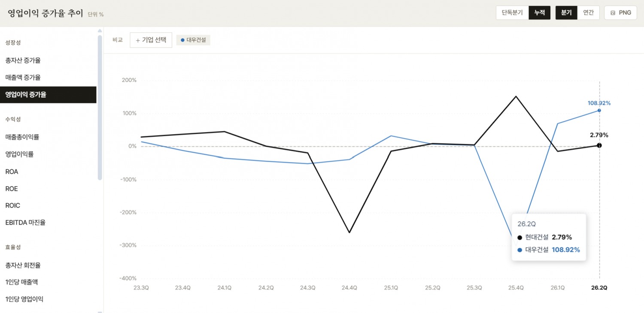
Task: Click the blue 108.92% data point marker
Action: (599, 110)
